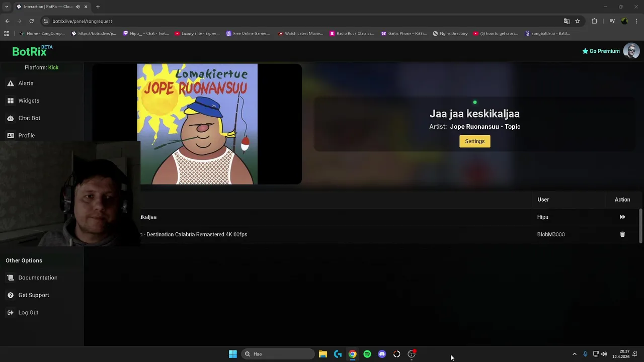Click the taskbar search box Hae

point(278,354)
